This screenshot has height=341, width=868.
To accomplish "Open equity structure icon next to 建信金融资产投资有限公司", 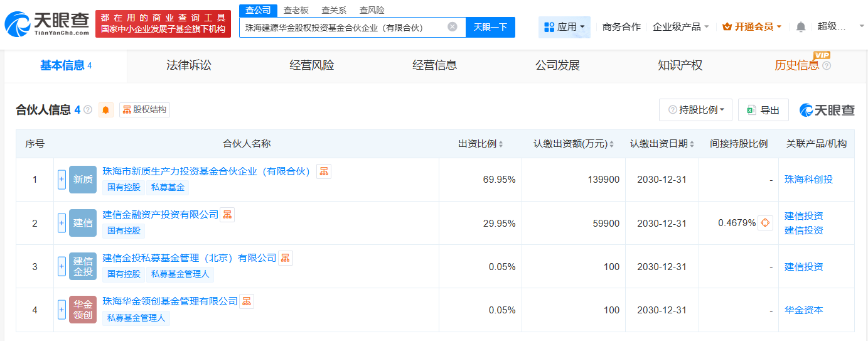I will [227, 215].
